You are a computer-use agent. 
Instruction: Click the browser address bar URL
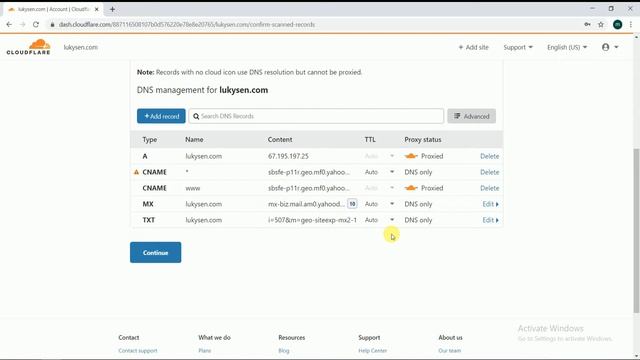pyautogui.click(x=187, y=24)
